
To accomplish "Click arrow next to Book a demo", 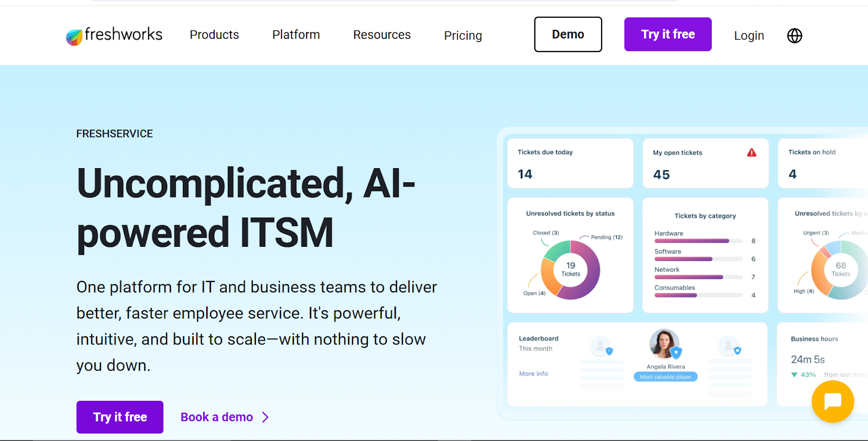I will point(265,417).
